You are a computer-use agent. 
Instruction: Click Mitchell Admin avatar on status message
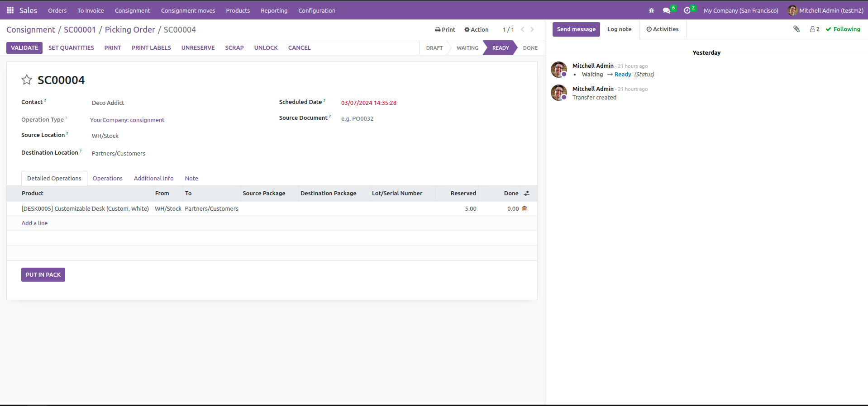click(x=559, y=70)
